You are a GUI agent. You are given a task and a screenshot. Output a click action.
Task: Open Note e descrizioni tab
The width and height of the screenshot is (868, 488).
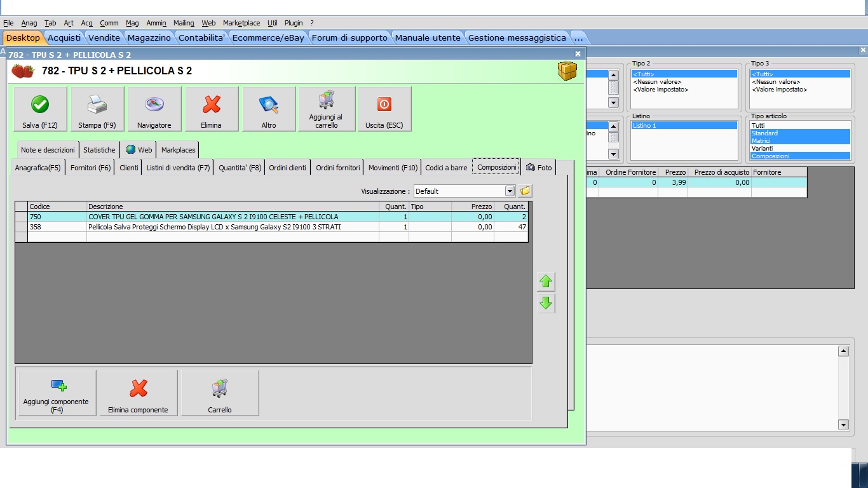pos(48,150)
